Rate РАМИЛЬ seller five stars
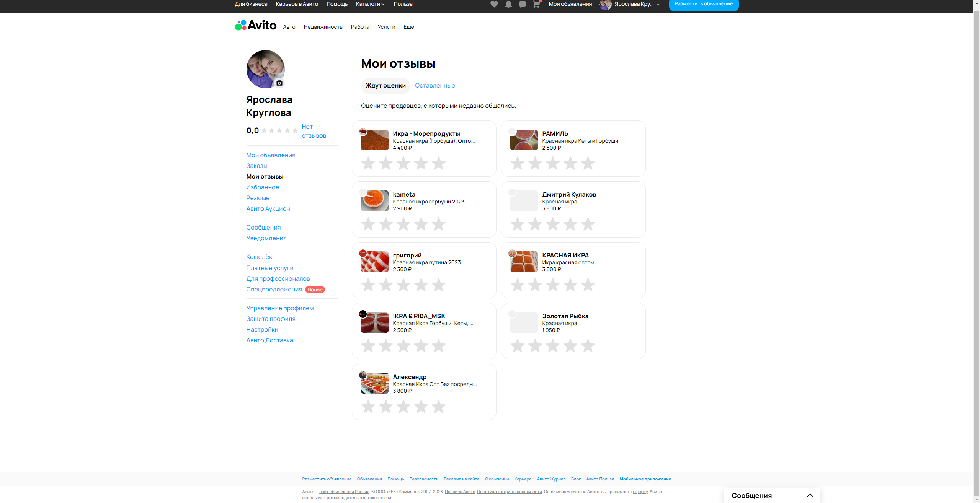 click(588, 163)
